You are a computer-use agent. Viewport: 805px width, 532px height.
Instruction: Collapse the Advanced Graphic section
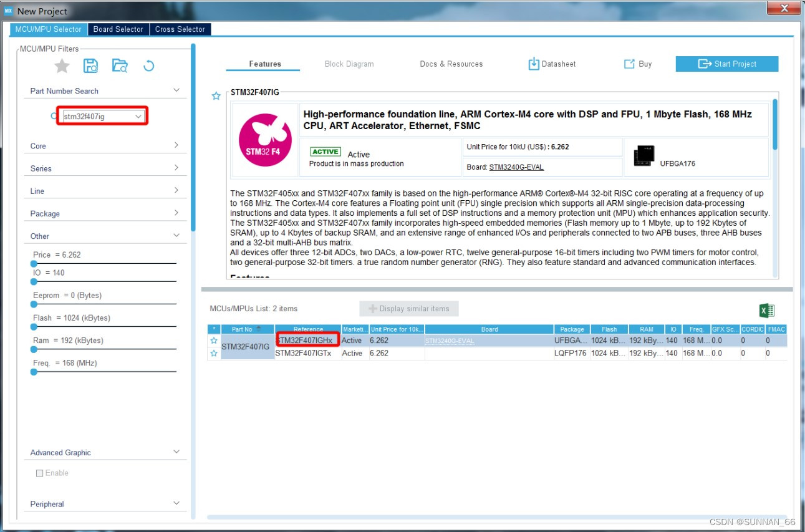(x=176, y=452)
